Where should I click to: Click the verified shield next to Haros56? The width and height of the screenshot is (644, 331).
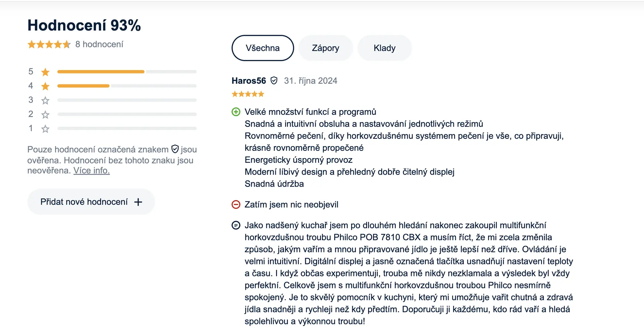coord(274,81)
